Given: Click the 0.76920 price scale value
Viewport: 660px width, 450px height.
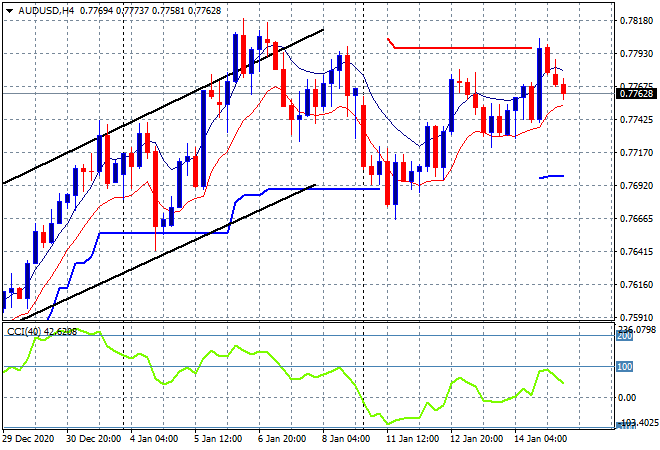Looking at the screenshot, I should [x=636, y=186].
